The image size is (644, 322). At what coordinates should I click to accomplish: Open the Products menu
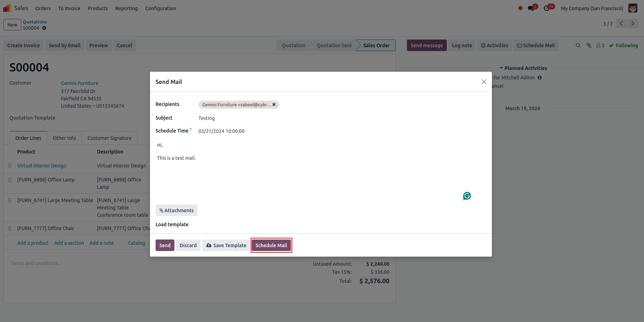tap(98, 8)
